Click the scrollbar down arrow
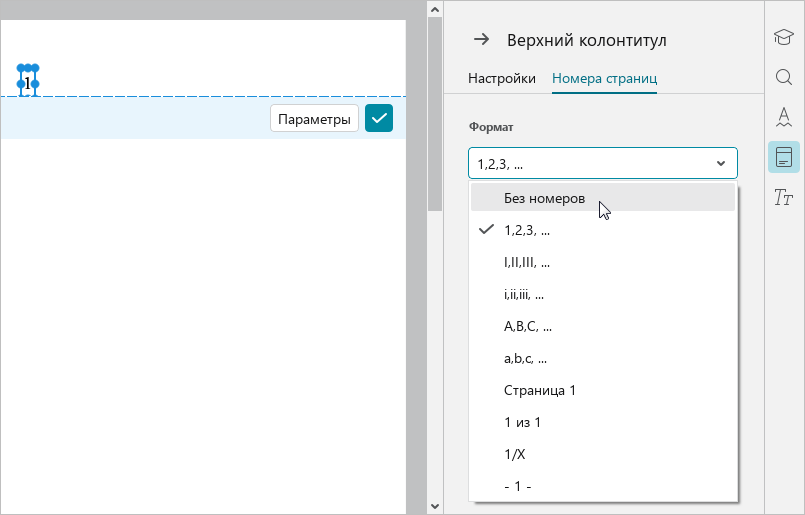 (435, 506)
